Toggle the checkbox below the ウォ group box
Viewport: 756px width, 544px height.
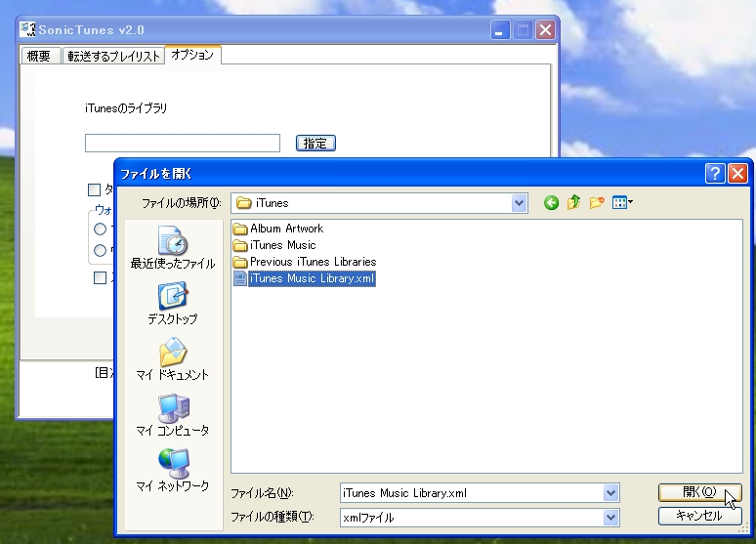coord(100,277)
